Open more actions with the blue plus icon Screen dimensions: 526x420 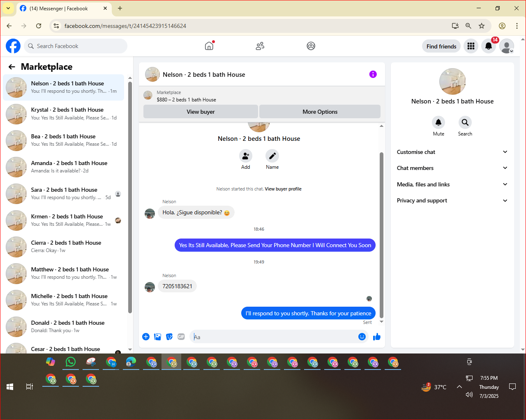tap(146, 337)
